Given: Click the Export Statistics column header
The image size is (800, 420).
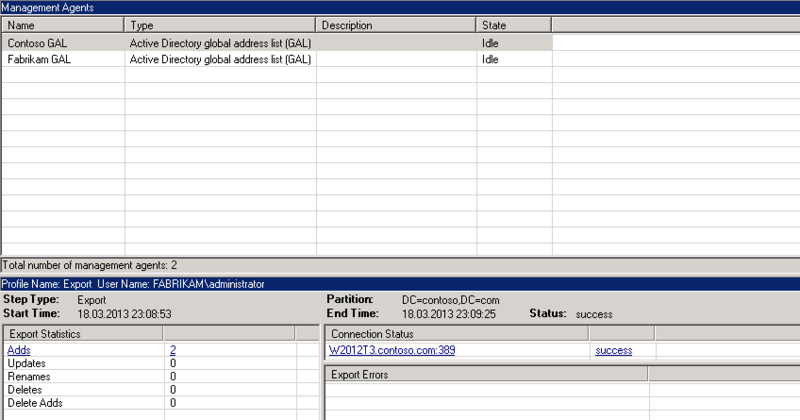Looking at the screenshot, I should point(83,334).
